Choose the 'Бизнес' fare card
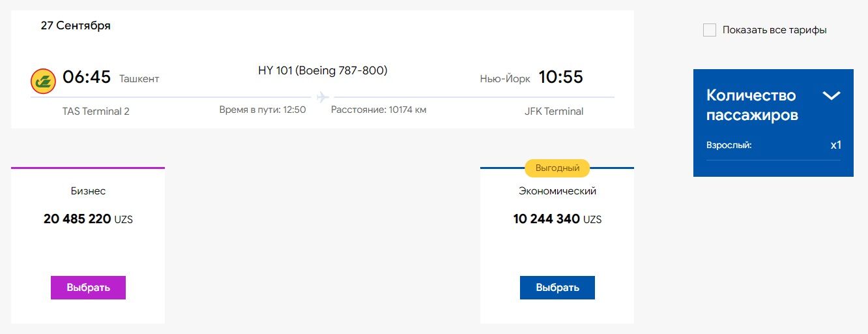 coord(88,245)
